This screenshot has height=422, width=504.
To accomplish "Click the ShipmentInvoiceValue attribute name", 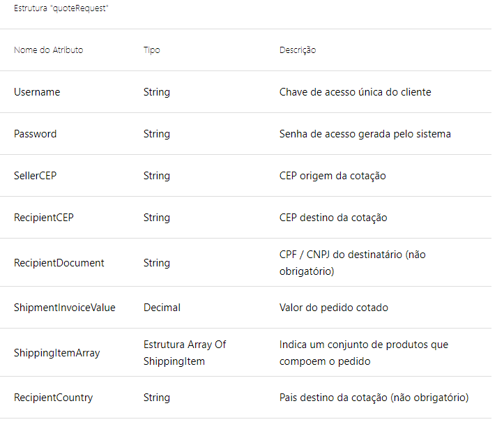I will pos(65,308).
